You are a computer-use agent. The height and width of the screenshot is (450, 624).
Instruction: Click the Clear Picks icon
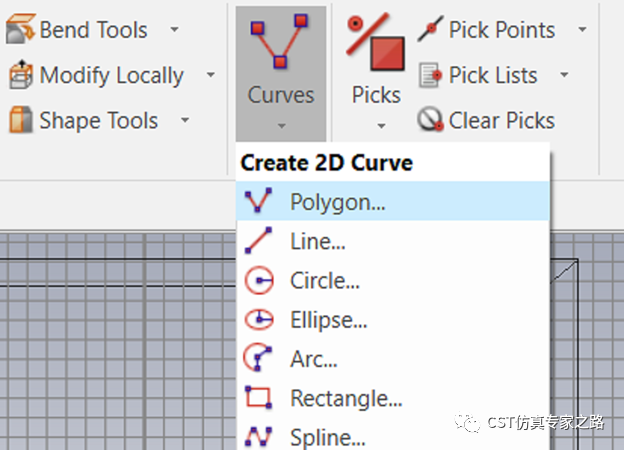430,119
